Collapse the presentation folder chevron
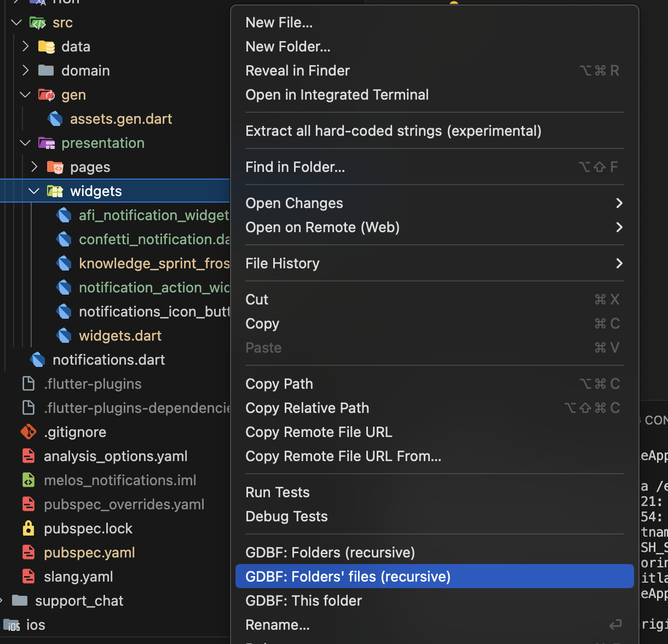 (x=25, y=143)
